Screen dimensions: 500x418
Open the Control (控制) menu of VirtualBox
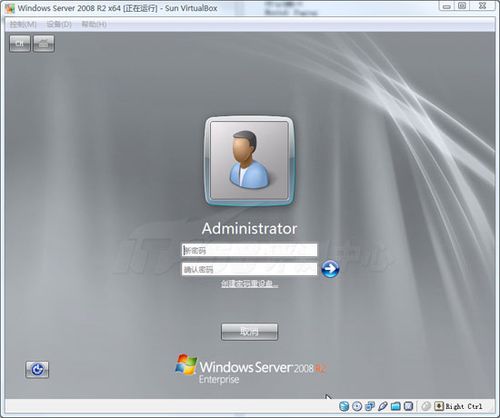23,24
